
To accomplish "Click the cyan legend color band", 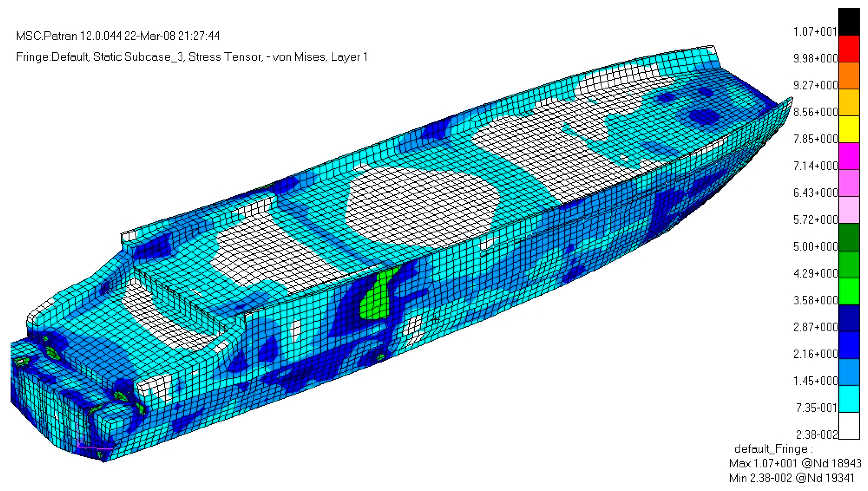I will (849, 399).
